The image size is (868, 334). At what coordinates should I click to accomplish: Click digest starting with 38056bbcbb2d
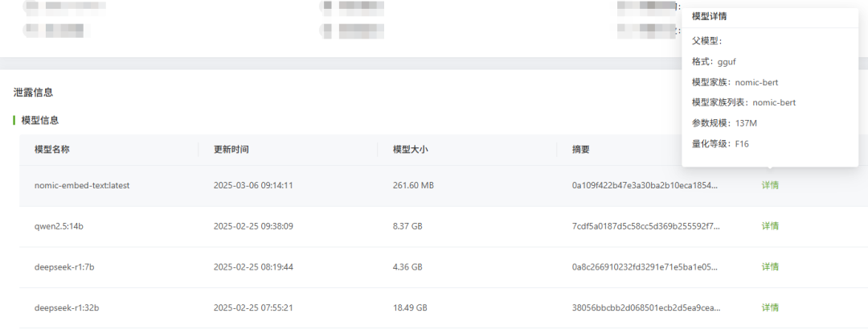tap(646, 307)
